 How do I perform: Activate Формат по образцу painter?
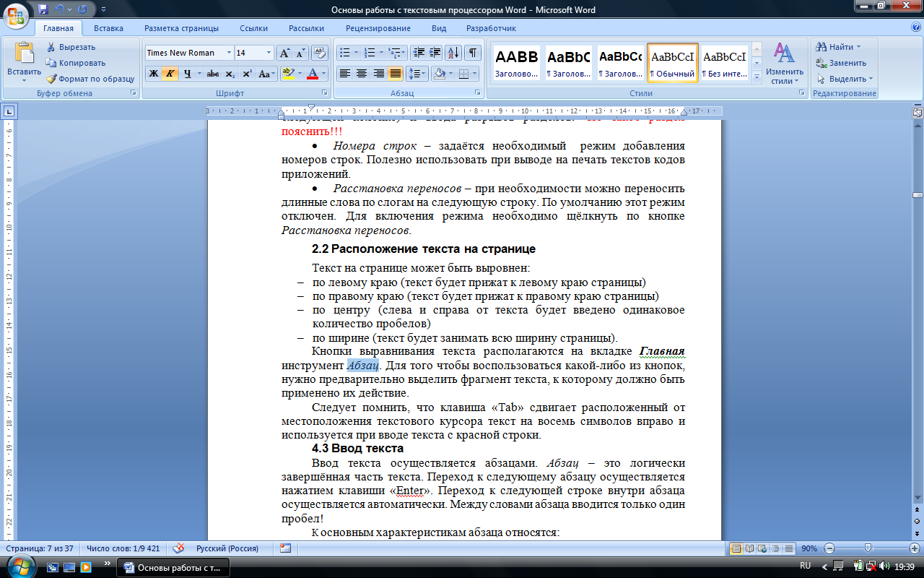90,79
